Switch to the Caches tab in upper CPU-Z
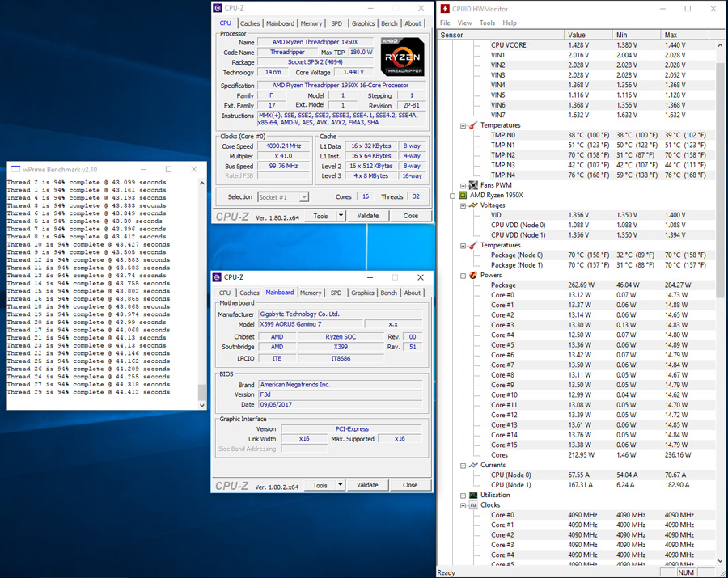This screenshot has width=728, height=578. [x=250, y=23]
